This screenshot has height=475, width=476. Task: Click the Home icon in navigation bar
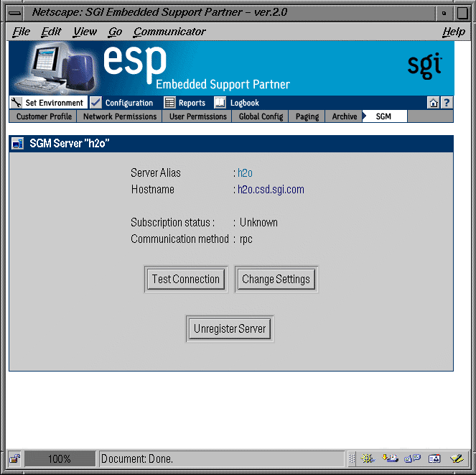[x=433, y=103]
